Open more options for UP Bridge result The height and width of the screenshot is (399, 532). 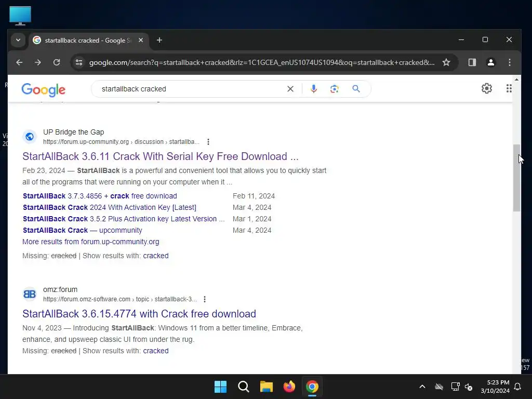pyautogui.click(x=208, y=142)
